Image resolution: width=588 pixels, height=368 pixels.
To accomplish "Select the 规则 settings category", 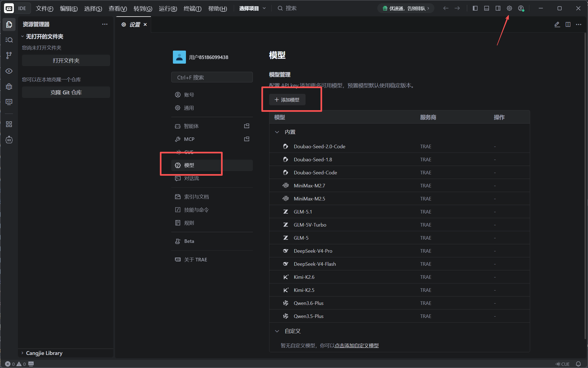I will coord(212,223).
